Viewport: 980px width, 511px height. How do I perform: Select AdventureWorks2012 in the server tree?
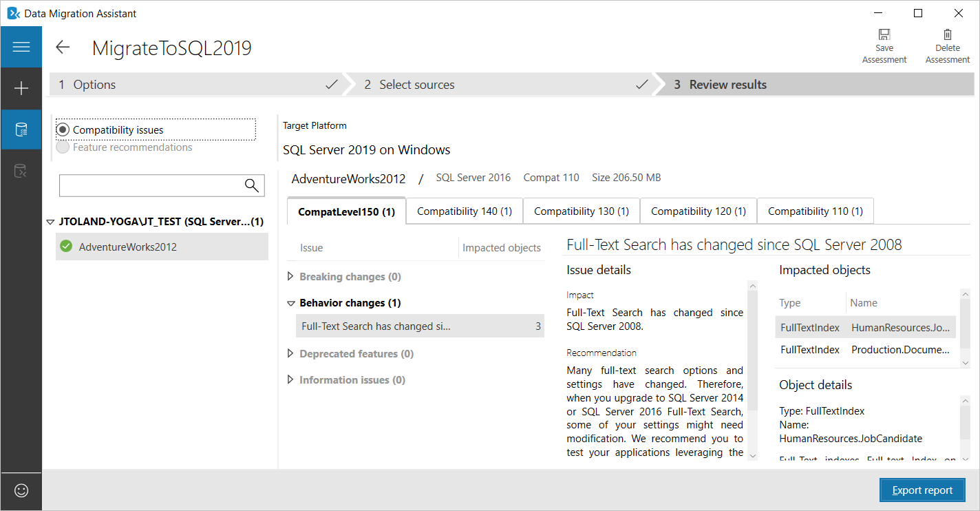(x=162, y=247)
